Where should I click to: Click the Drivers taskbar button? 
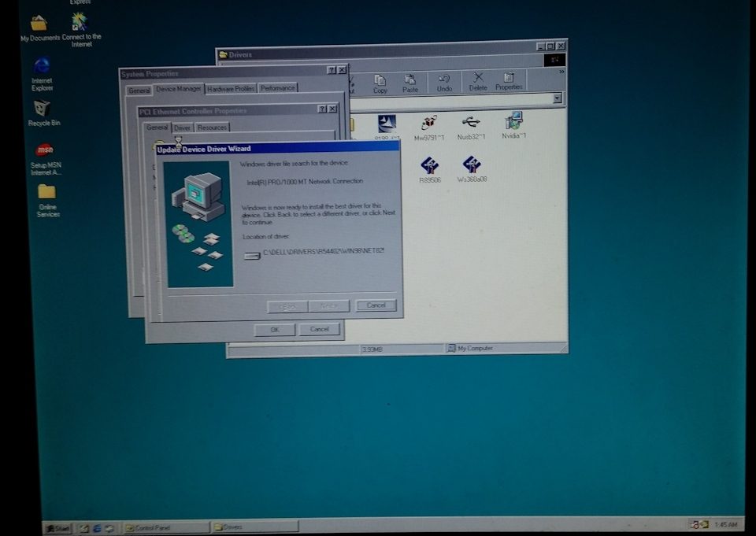254,527
